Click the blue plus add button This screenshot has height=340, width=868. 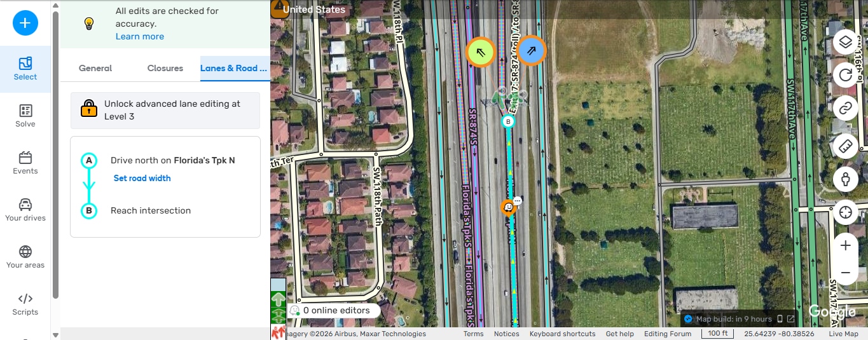coord(25,23)
